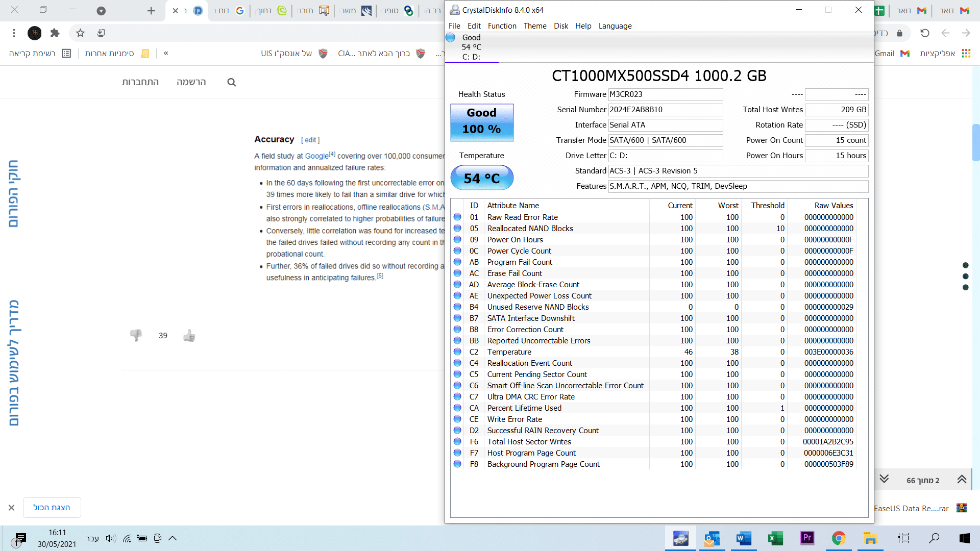Click the Google link in the article

316,156
